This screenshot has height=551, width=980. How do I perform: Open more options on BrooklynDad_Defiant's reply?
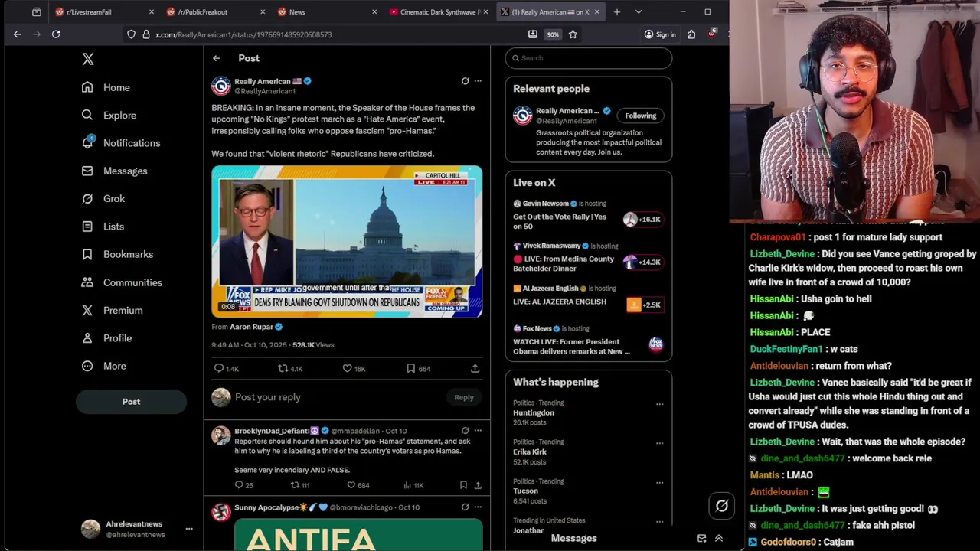tap(478, 431)
